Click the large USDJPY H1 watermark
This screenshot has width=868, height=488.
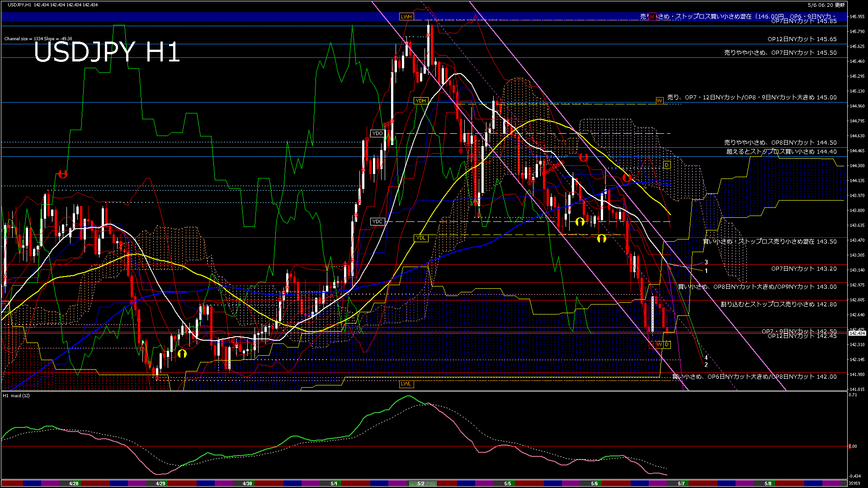click(x=107, y=52)
